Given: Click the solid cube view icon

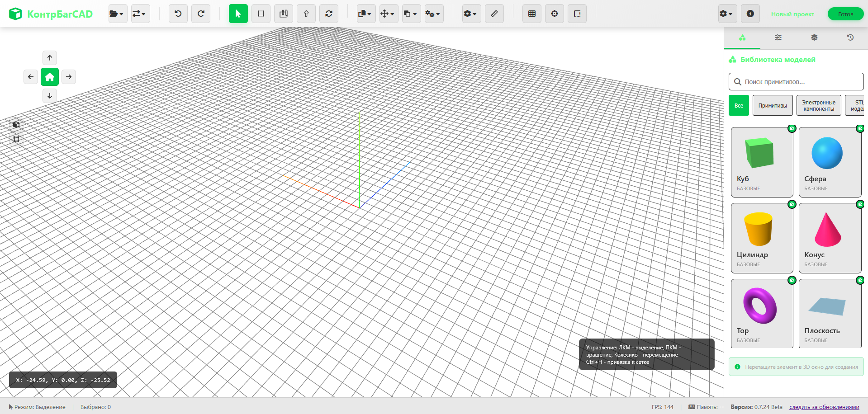Looking at the screenshot, I should [x=16, y=125].
